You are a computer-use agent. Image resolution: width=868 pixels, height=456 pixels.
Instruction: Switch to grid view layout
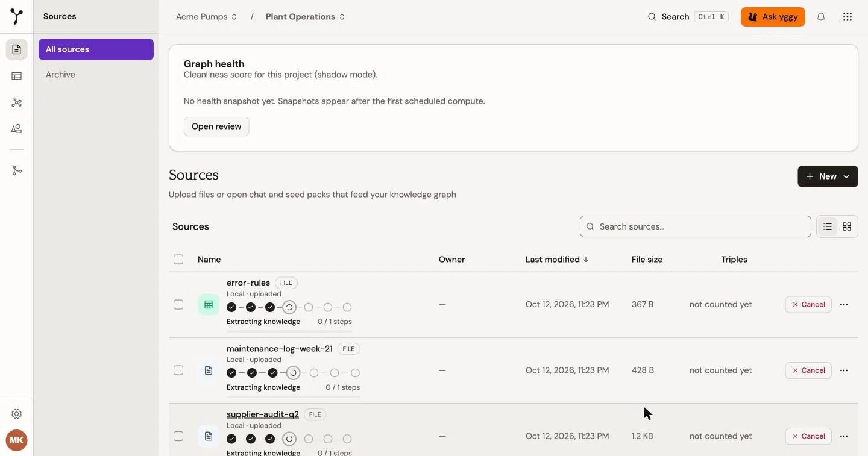847,226
